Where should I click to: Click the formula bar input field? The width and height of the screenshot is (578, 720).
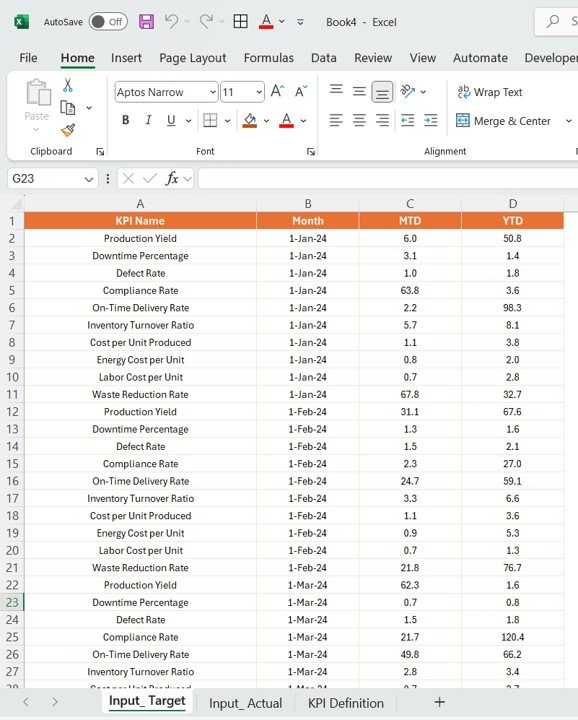click(x=387, y=179)
